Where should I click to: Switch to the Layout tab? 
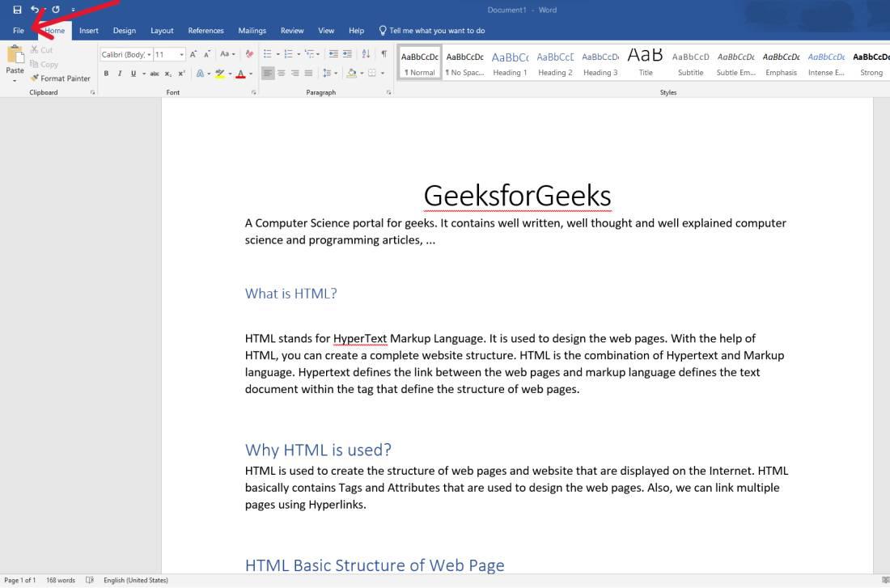(x=162, y=31)
